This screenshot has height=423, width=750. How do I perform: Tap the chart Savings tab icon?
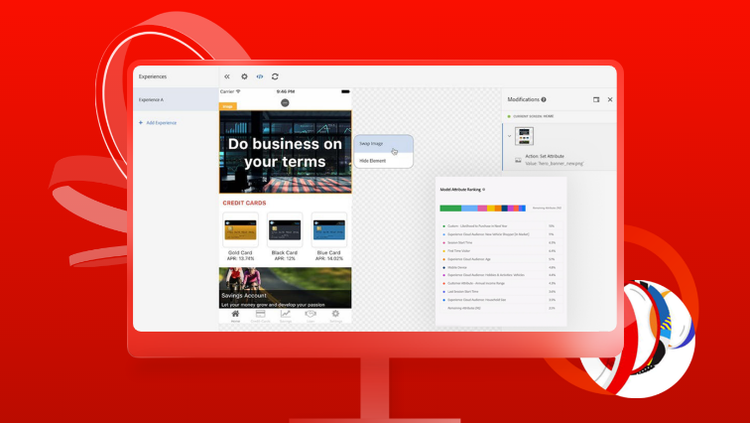pyautogui.click(x=286, y=314)
